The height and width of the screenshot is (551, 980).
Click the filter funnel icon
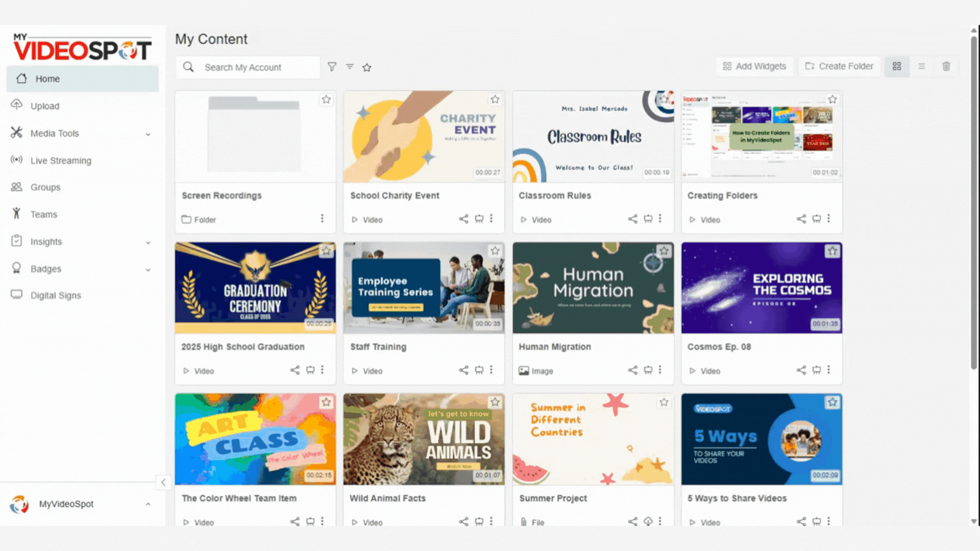tap(332, 67)
